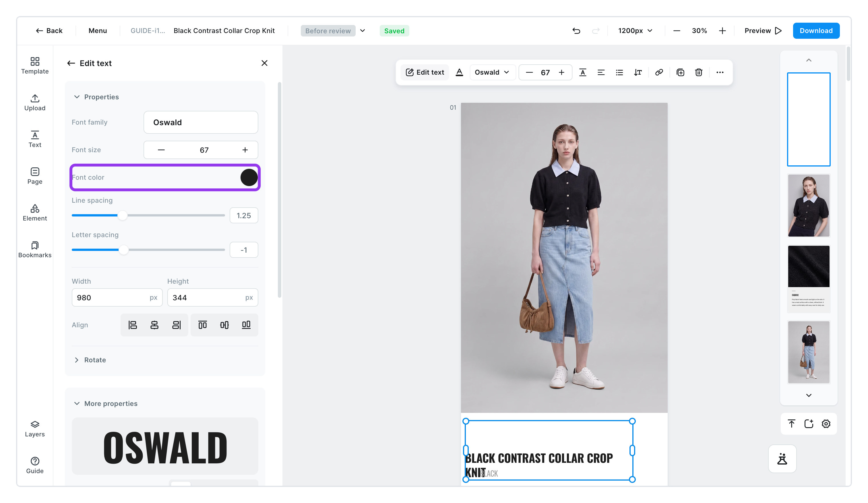Click the duplicate icon in floating toolbar
868x503 pixels.
pos(680,72)
